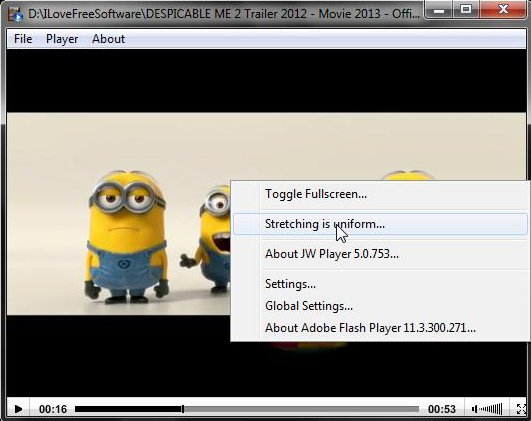Click the elapsed time 00:16
531x421 pixels.
tap(53, 409)
